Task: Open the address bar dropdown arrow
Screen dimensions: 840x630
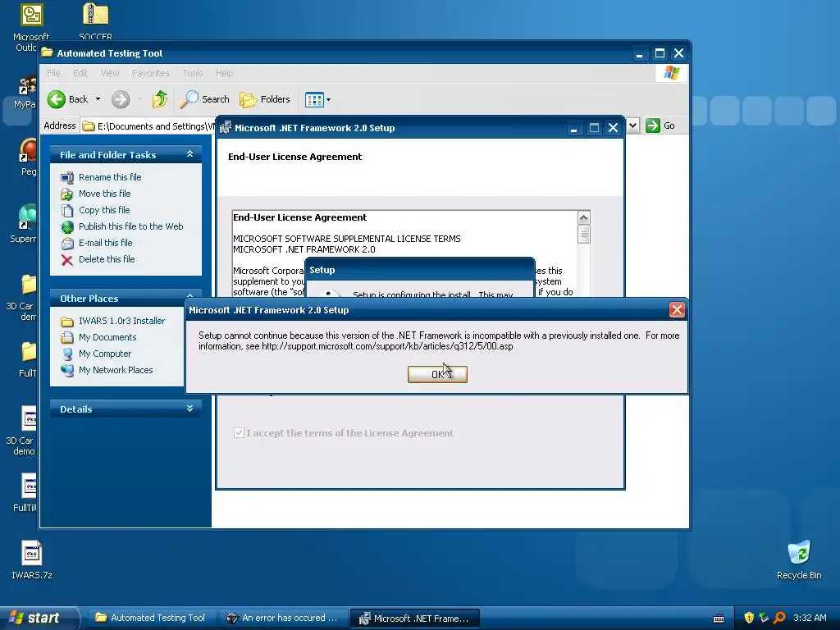Action: click(632, 126)
